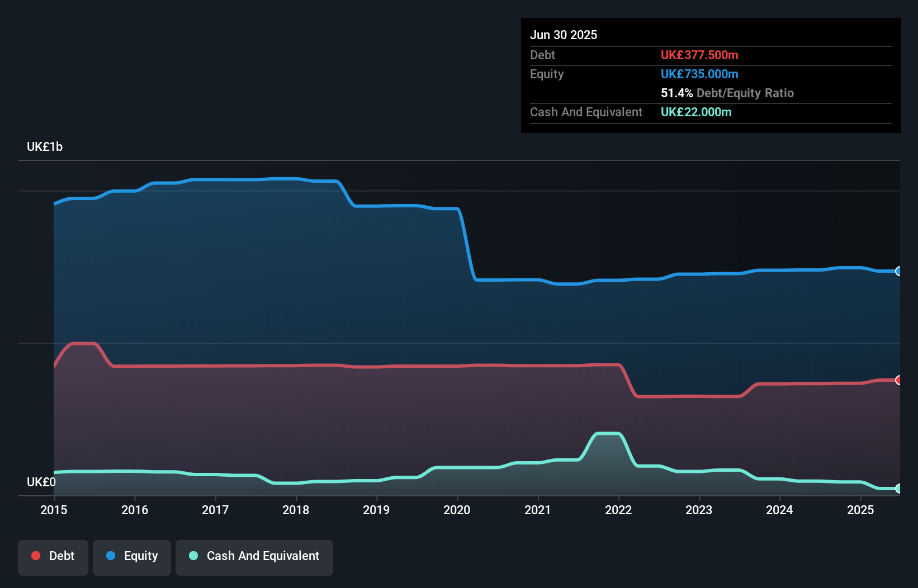Select the 2020 label on the year axis
The image size is (918, 588).
click(457, 510)
